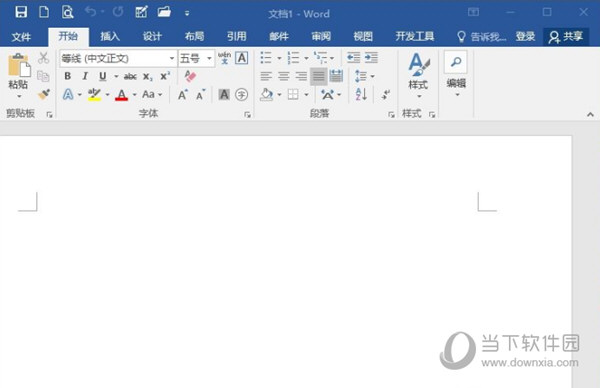Center align the text
The height and width of the screenshot is (388, 600).
284,76
